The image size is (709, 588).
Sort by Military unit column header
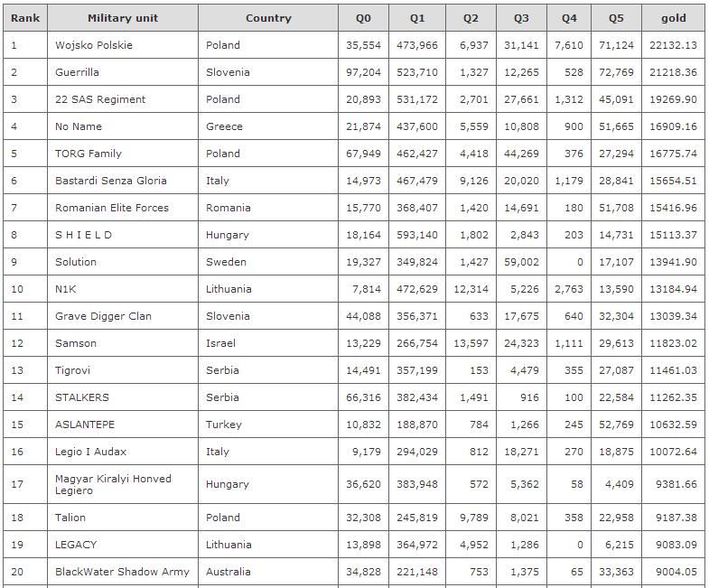tap(123, 18)
